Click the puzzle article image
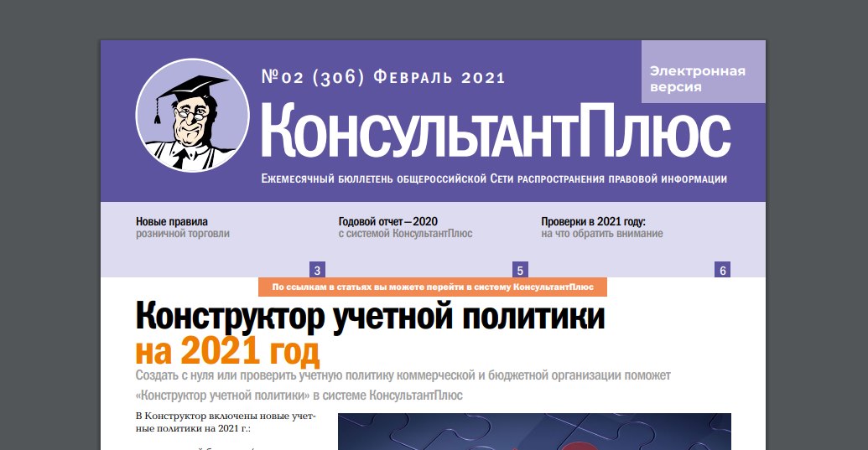 [535, 432]
